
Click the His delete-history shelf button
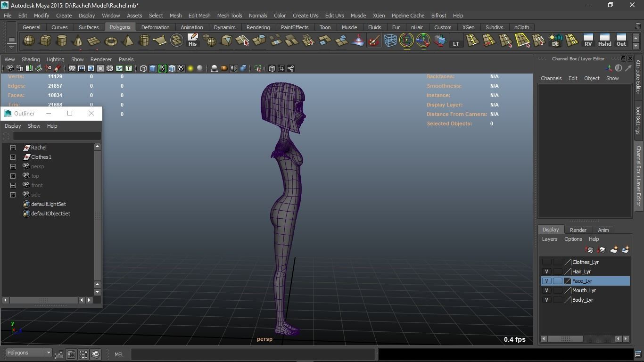click(x=192, y=41)
